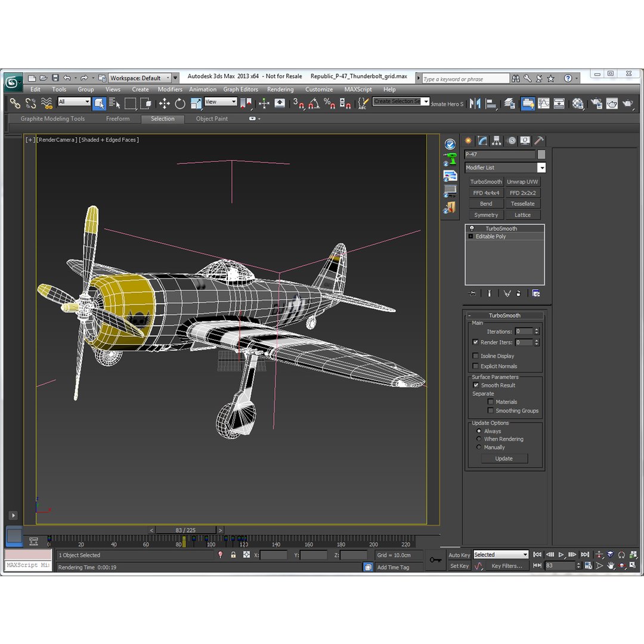This screenshot has width=644, height=644.
Task: Click the Iterations value field
Action: pyautogui.click(x=524, y=331)
